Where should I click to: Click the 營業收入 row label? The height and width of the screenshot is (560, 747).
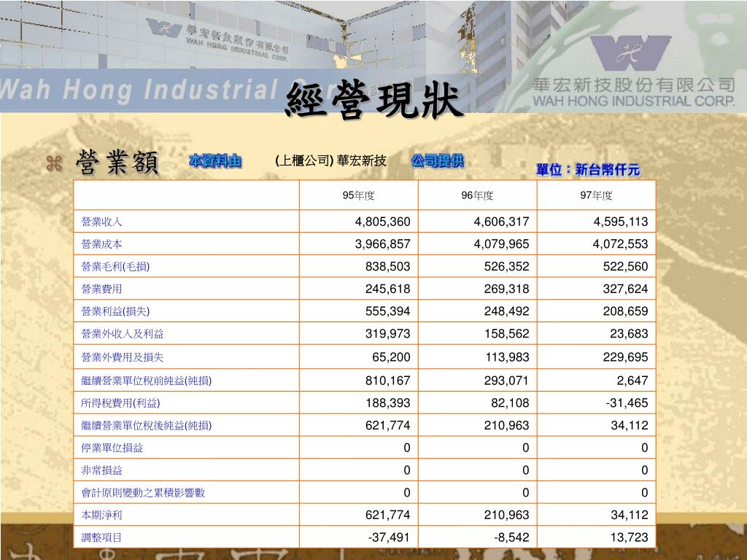[101, 222]
